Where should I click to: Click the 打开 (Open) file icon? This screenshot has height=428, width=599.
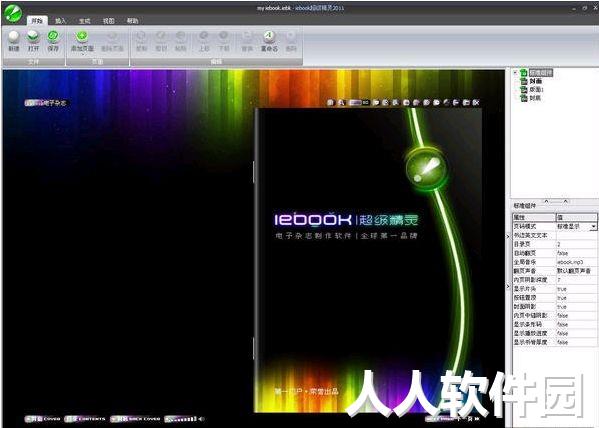(x=33, y=37)
